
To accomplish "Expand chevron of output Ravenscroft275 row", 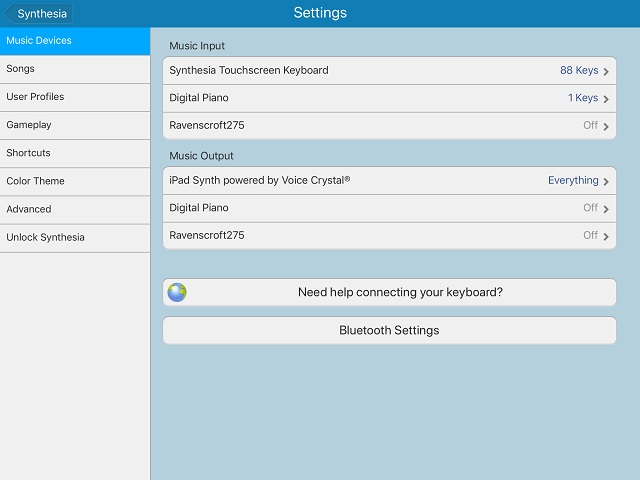I will point(606,236).
